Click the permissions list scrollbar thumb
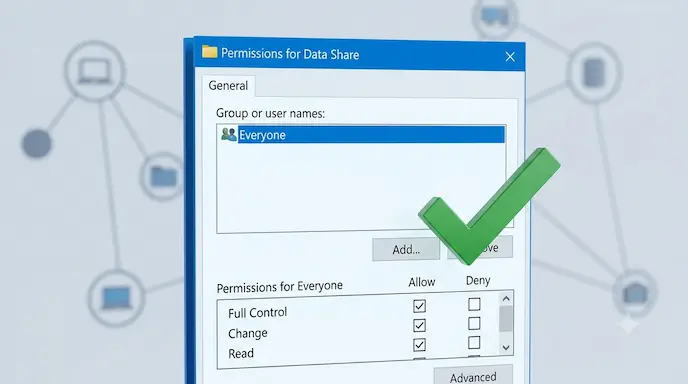This screenshot has width=688, height=384. [x=506, y=319]
